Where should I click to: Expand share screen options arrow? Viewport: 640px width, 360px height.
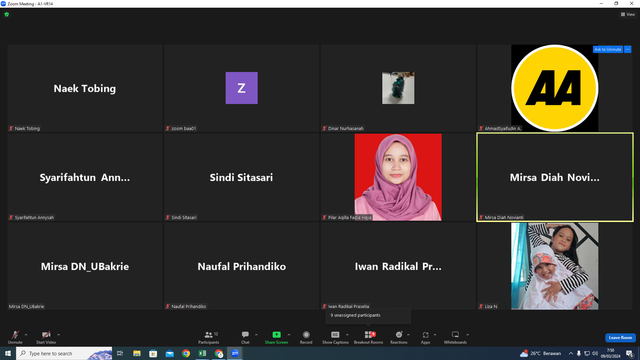tap(289, 335)
